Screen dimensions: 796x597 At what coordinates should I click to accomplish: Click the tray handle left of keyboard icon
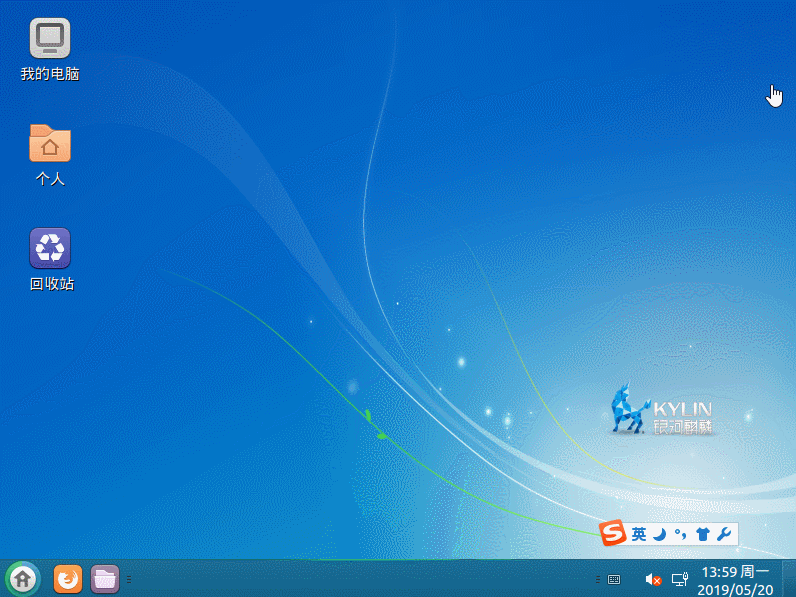point(598,579)
